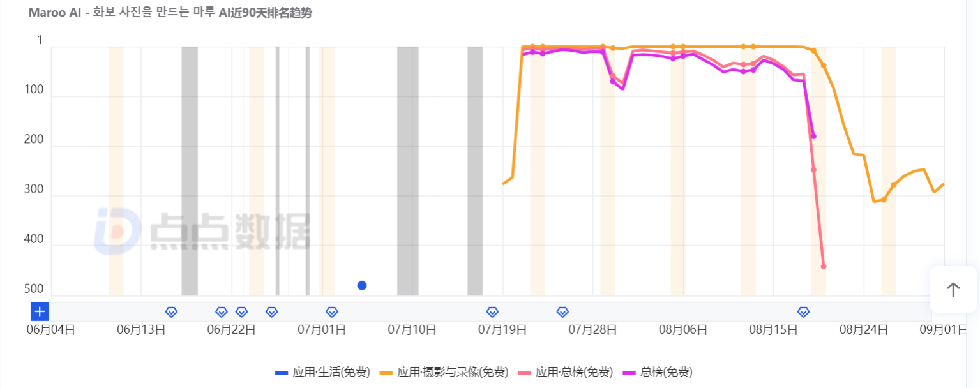Screen dimensions: 980x388
Task: Click the third diamond marker before 07月01日
Action: pos(221,312)
